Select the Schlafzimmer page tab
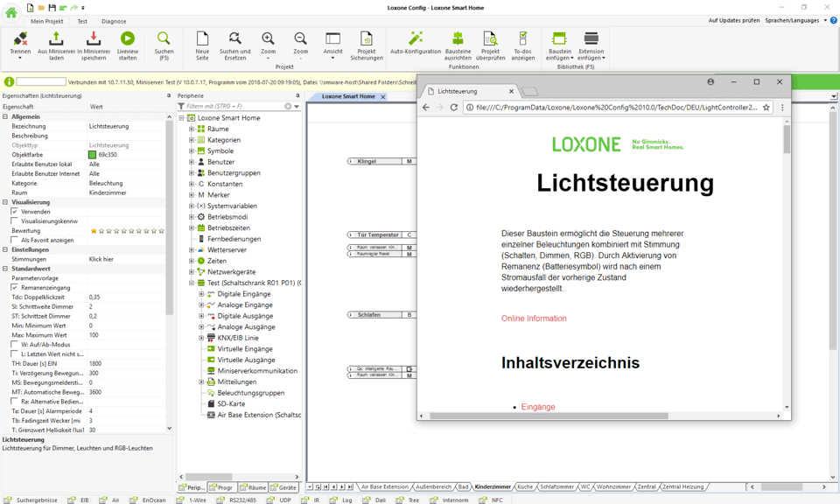Viewport: 840px width, 504px height. click(556, 486)
